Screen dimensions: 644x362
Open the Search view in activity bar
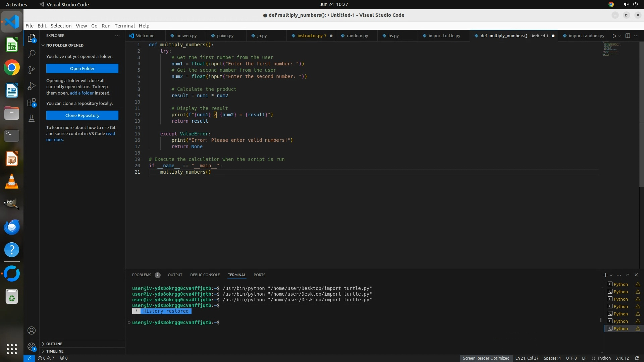pos(32,54)
